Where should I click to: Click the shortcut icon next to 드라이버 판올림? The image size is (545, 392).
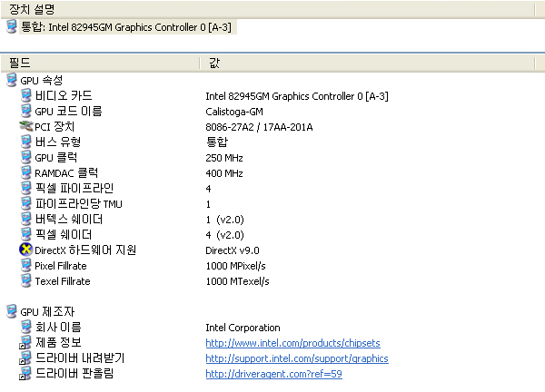[25, 373]
